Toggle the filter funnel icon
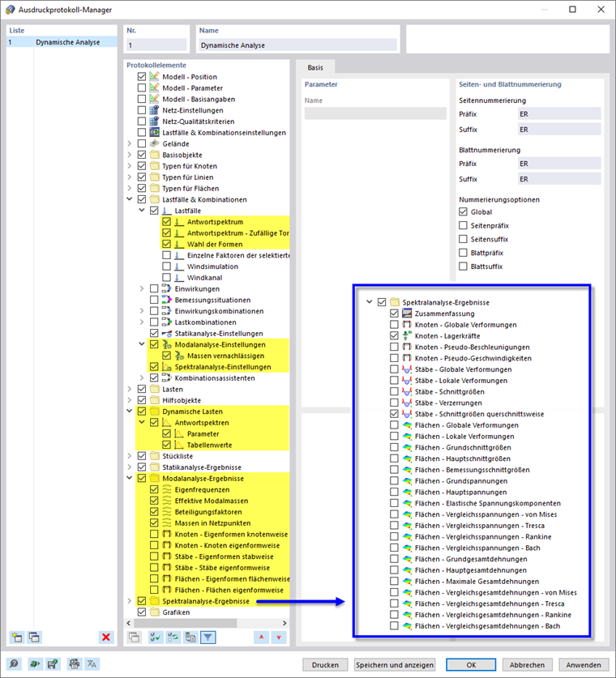Screen dimensions: 616x678 pos(208,637)
